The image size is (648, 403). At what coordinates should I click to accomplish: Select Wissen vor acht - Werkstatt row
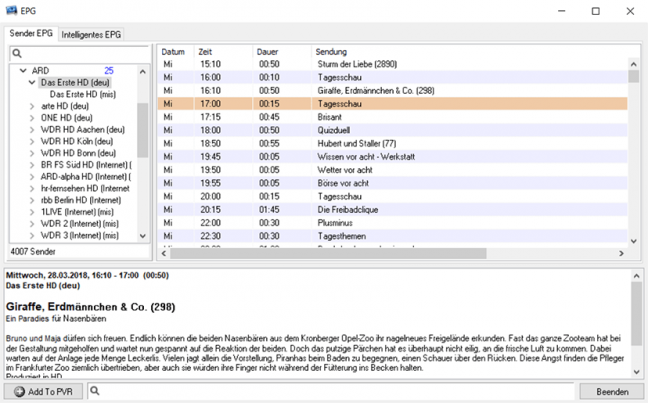coord(393,157)
